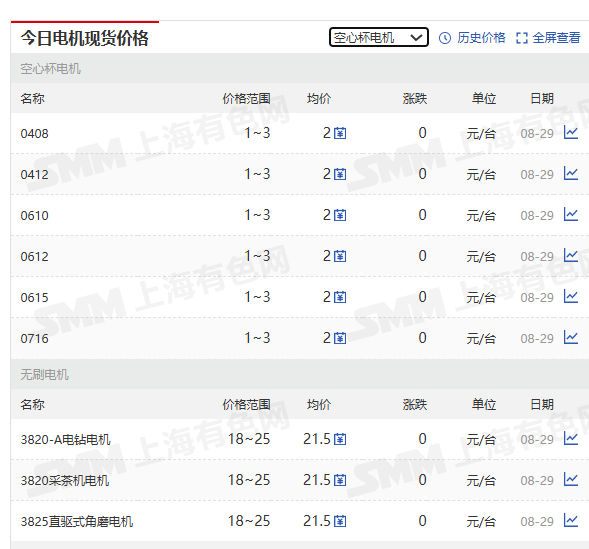Click yen price icon beside 0615 average
Screen dimensions: 589x549
(x=340, y=297)
